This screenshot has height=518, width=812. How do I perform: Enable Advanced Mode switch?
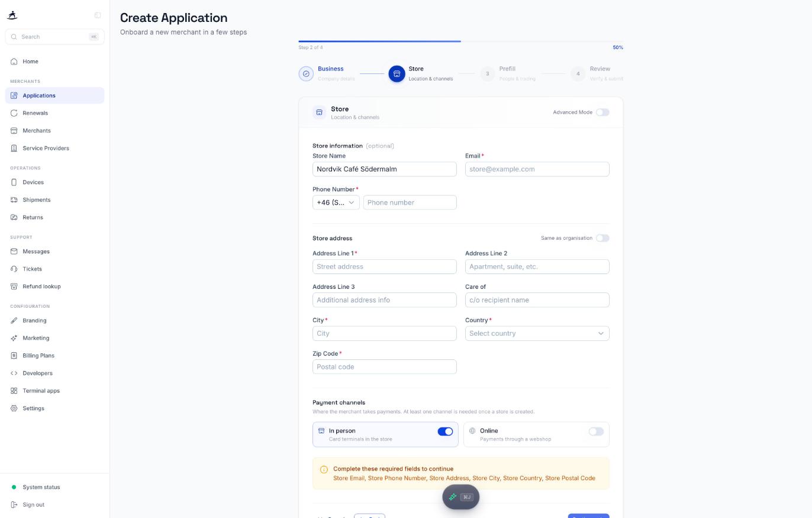point(602,112)
